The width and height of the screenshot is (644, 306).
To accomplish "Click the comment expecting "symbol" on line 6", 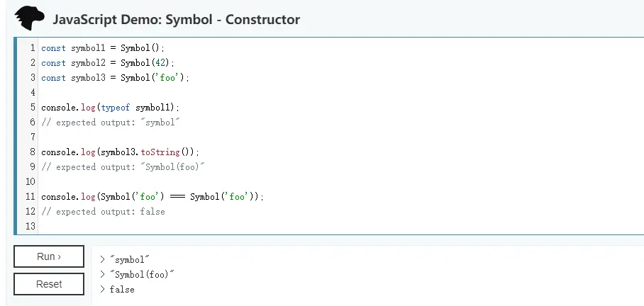I will click(x=111, y=123).
